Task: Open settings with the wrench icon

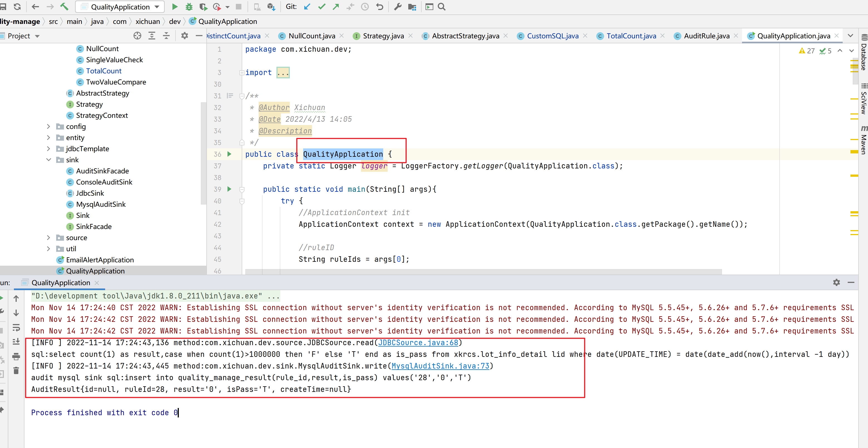Action: [398, 7]
